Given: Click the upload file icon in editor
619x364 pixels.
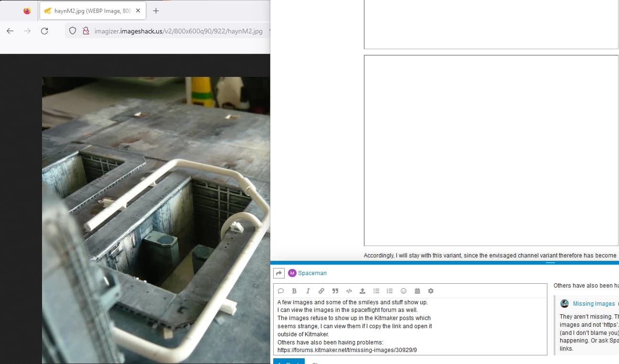Looking at the screenshot, I should 363,291.
